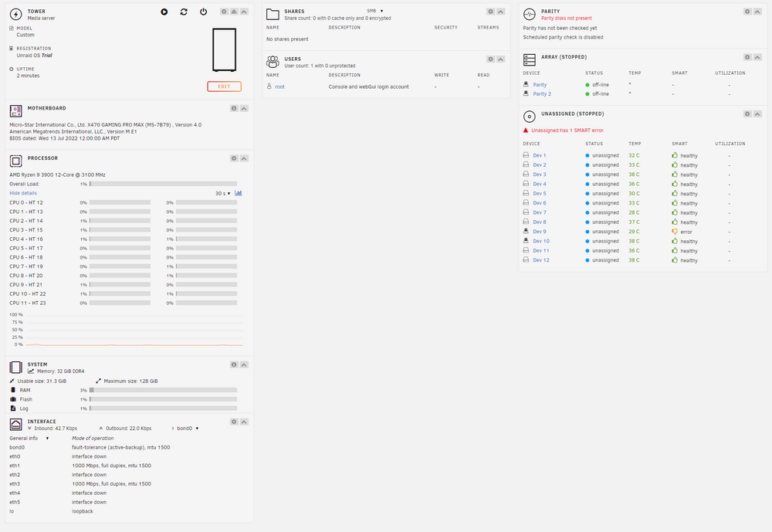Click the Interface network icon
The height and width of the screenshot is (532, 772).
[15, 425]
